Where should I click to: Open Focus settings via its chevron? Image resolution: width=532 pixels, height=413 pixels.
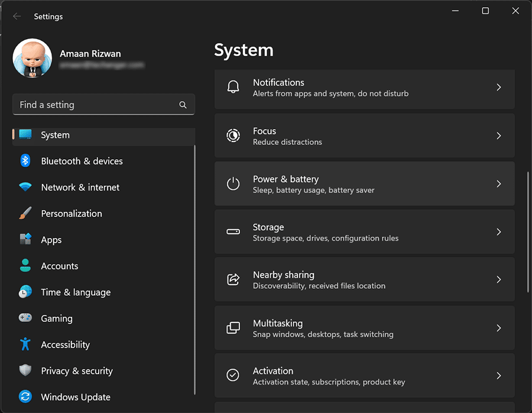click(x=499, y=135)
